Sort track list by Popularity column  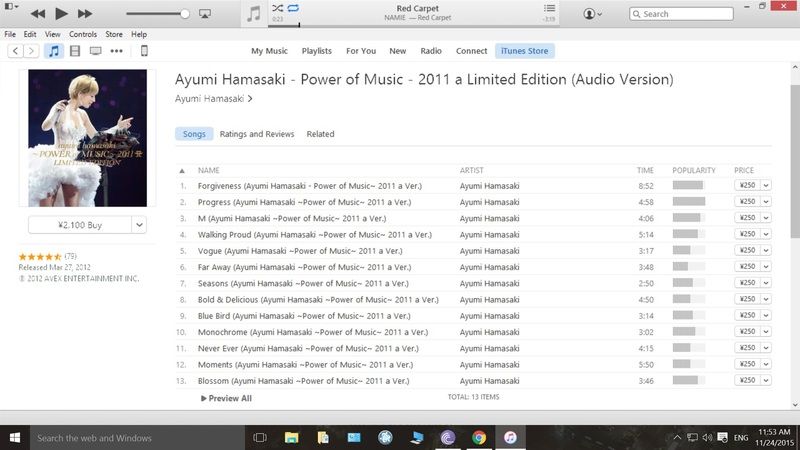[x=693, y=170]
